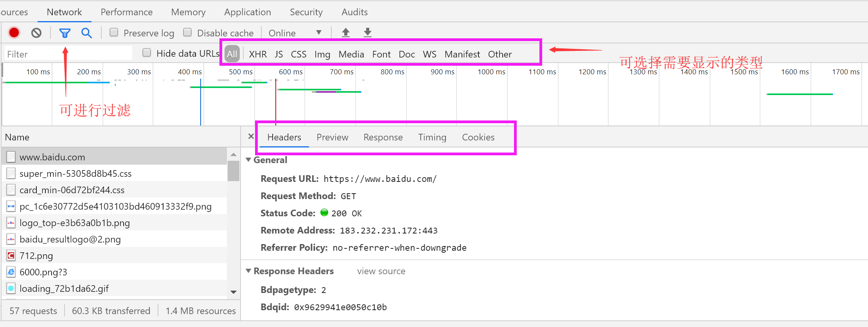Open the Security tab

[306, 12]
